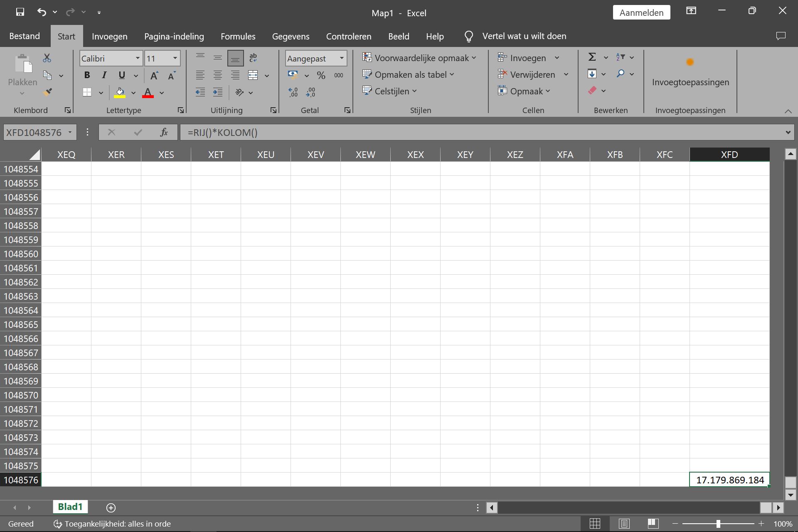Select the Blad1 sheet tab
This screenshot has width=798, height=532.
click(70, 507)
